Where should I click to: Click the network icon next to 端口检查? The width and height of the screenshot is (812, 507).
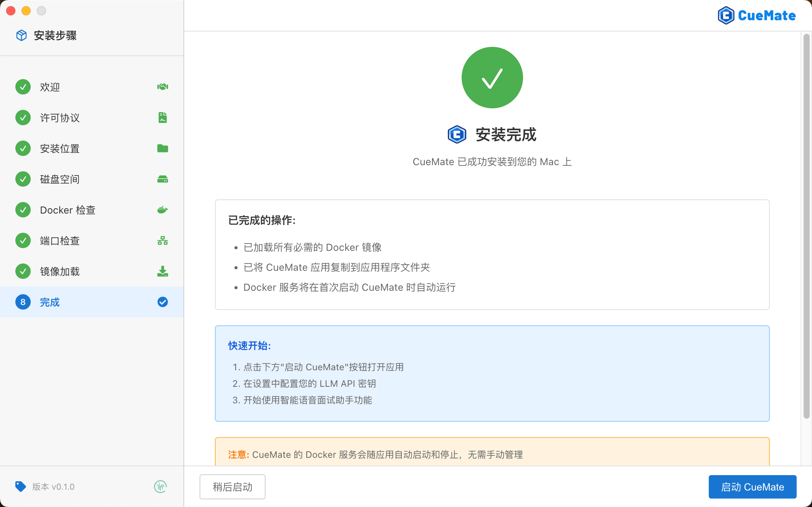point(162,240)
